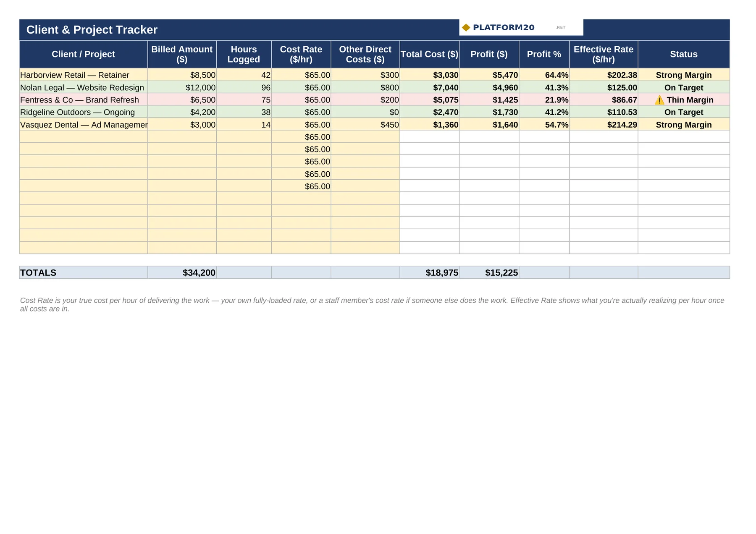Screen dimensions: 756x534
Task: Click the Fentress & Co — Brand Refresh cell
Action: pyautogui.click(x=83, y=99)
